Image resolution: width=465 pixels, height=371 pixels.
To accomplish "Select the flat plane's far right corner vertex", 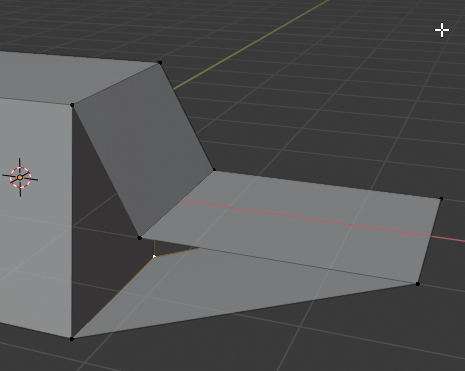I will tap(441, 199).
